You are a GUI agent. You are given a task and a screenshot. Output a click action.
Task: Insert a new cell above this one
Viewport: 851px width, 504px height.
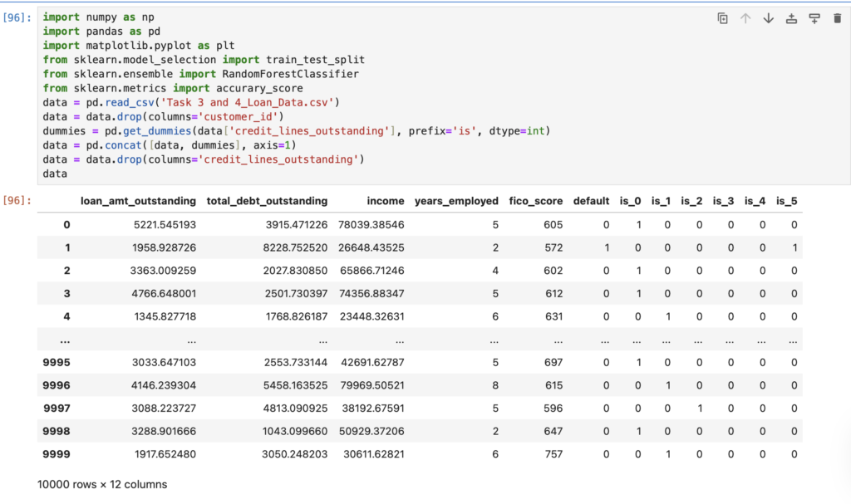pyautogui.click(x=791, y=18)
